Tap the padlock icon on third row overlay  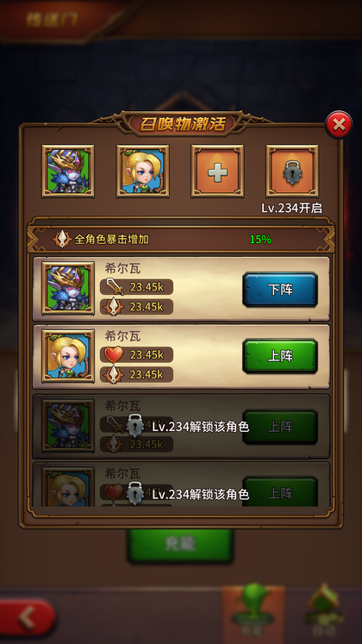[x=135, y=426]
